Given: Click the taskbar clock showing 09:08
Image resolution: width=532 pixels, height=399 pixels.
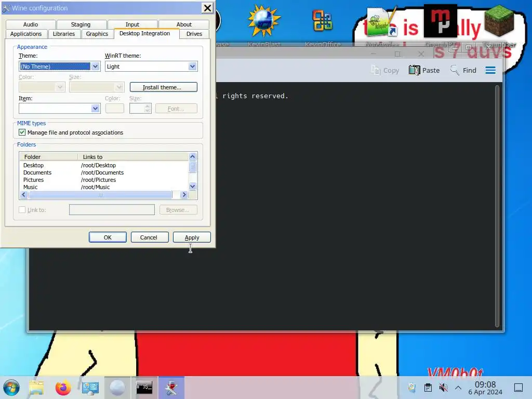Looking at the screenshot, I should [x=485, y=388].
